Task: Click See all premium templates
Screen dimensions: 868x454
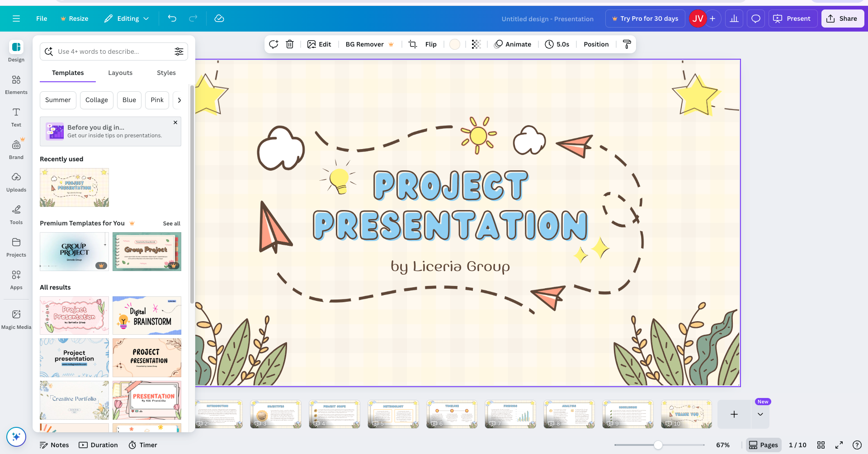Action: point(171,224)
